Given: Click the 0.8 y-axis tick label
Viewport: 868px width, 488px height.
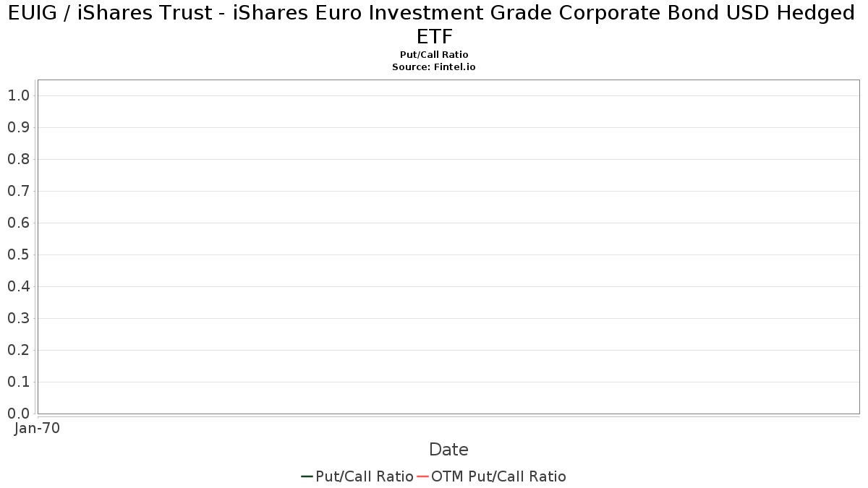Looking at the screenshot, I should 18,159.
